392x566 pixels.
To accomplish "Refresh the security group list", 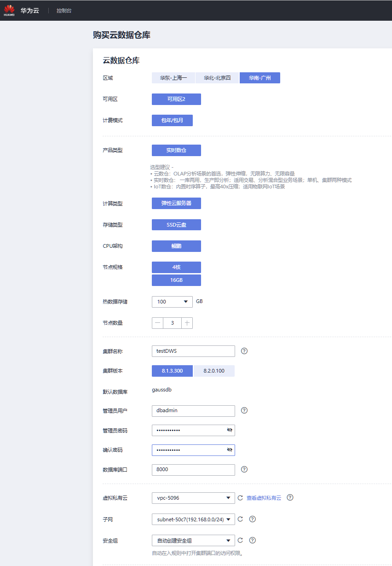I will coord(240,541).
